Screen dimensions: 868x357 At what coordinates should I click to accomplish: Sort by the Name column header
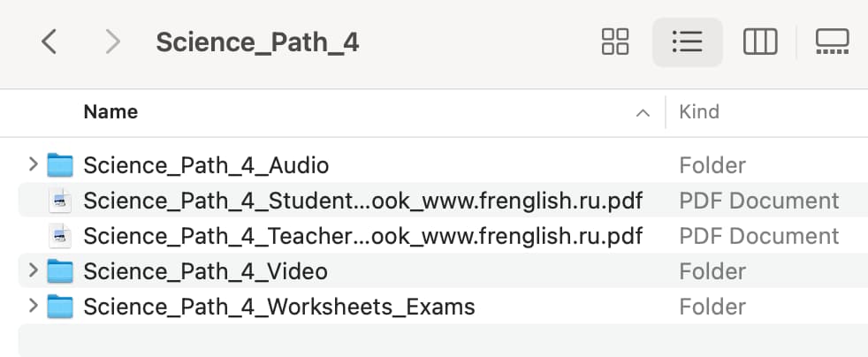110,112
